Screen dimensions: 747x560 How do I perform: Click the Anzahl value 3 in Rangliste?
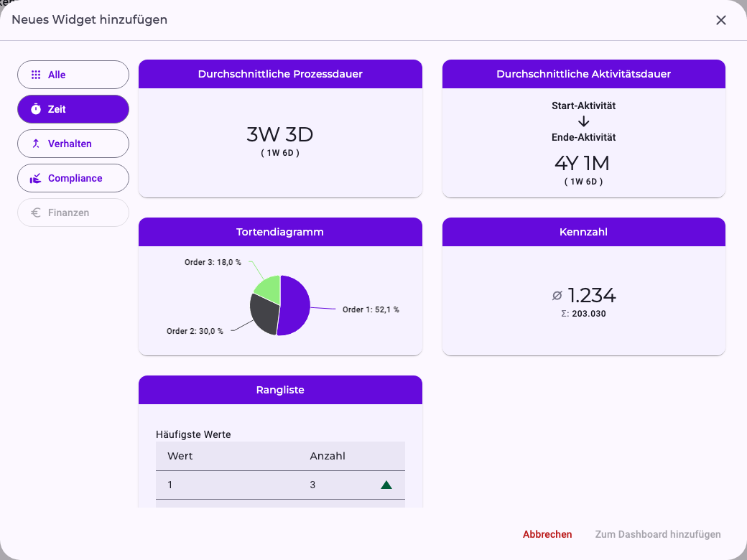[312, 485]
